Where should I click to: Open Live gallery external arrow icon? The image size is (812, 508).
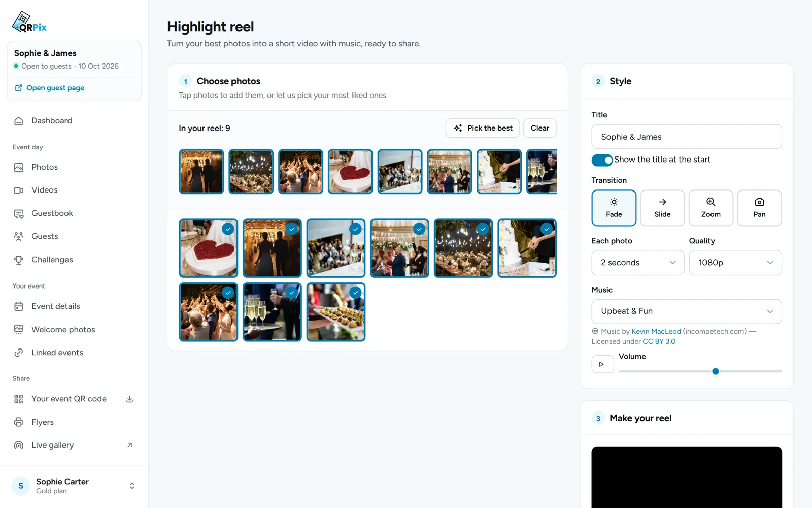click(x=129, y=445)
